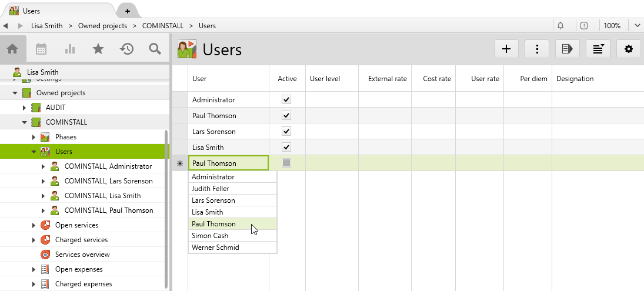Open Services overview in the tree
This screenshot has height=291, width=644.
[82, 255]
